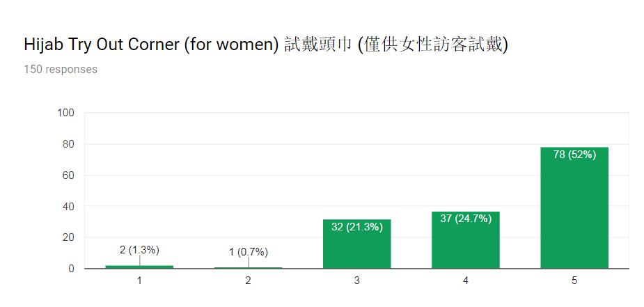The image size is (644, 307).
Task: Click the 40 y-axis label
Action: coord(69,207)
